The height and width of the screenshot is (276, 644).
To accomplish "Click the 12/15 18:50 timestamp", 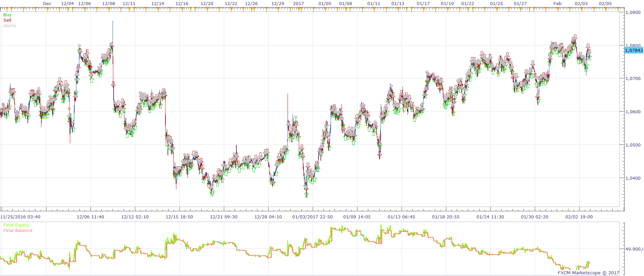I will 179,217.
